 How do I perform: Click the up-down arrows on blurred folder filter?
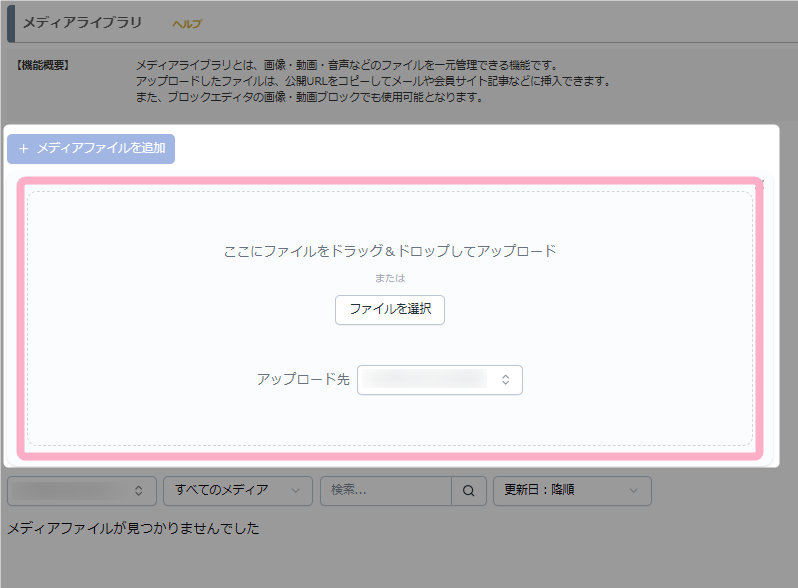pos(139,491)
